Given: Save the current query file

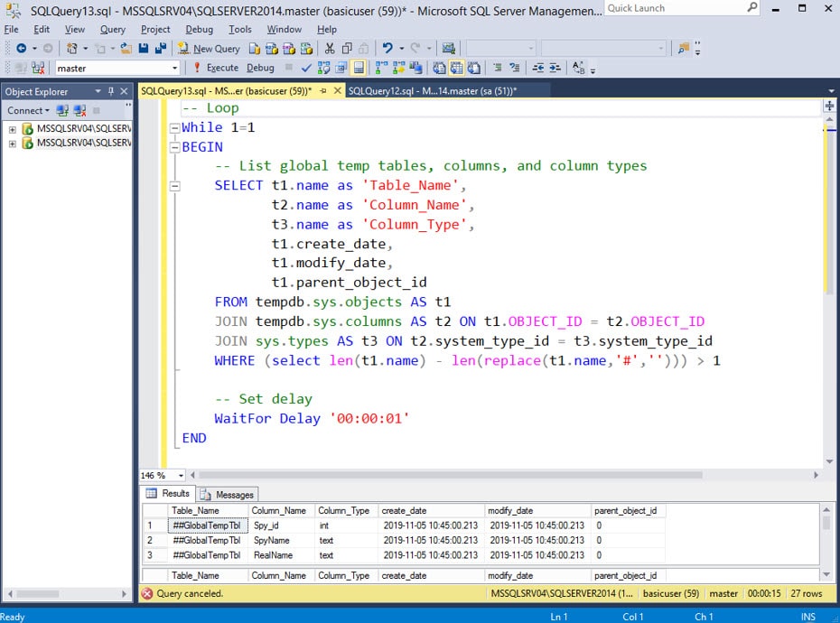Looking at the screenshot, I should click(144, 48).
